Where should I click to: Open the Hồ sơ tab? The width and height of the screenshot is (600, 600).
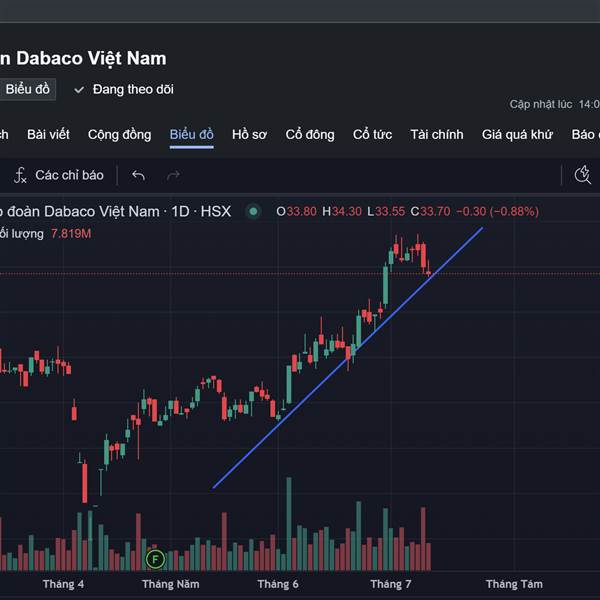point(249,135)
